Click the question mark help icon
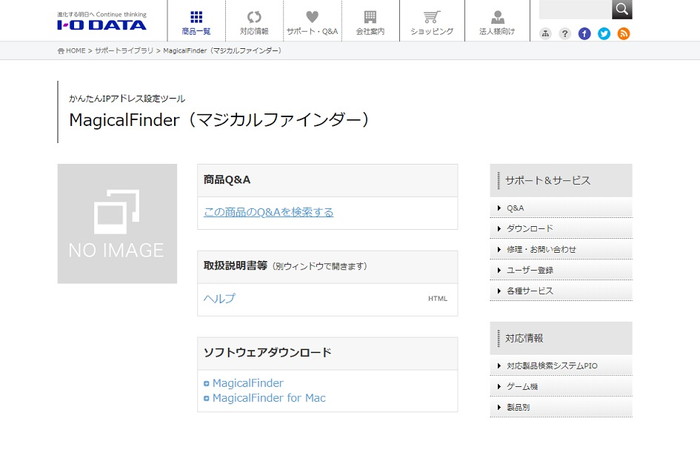This screenshot has width=700, height=450. coord(565,33)
